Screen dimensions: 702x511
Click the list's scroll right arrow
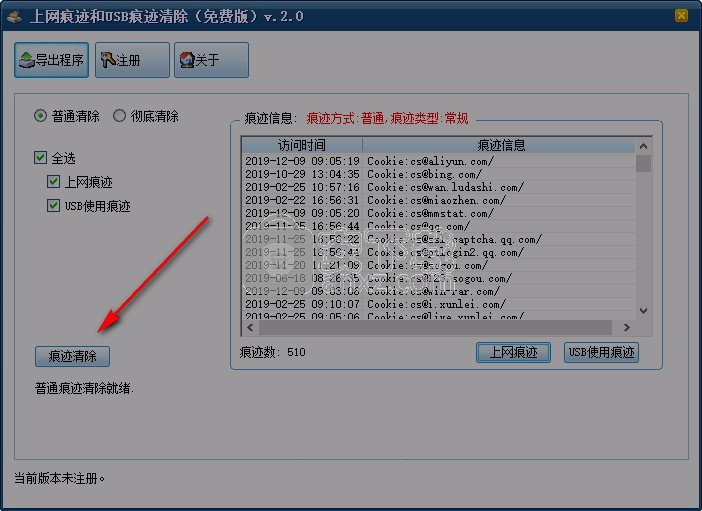[627, 327]
